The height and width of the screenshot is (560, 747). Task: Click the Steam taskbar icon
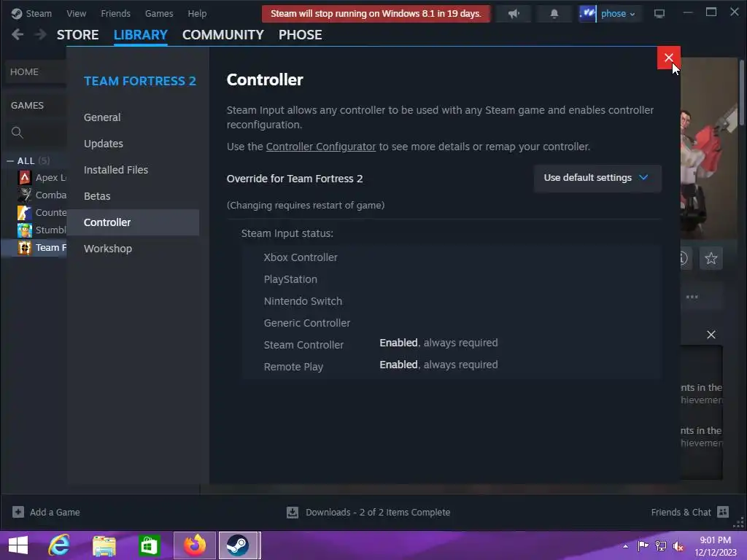pos(238,545)
